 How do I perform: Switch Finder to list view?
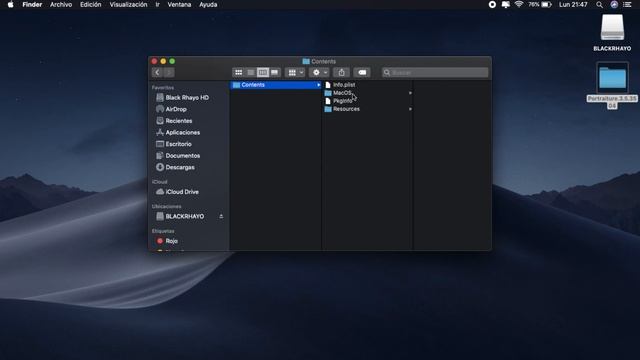251,72
